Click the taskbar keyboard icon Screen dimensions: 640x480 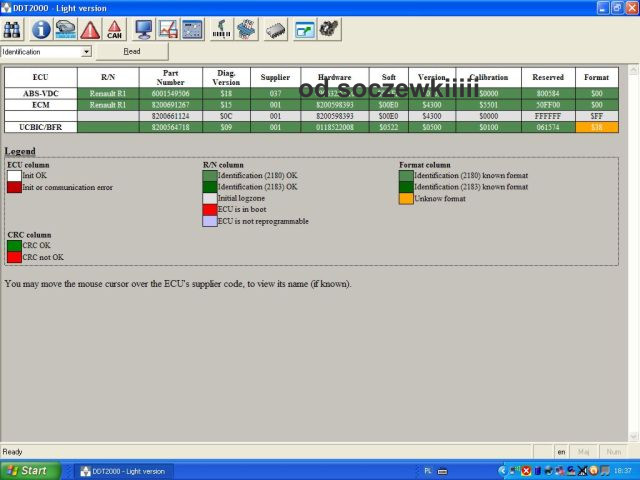442,471
